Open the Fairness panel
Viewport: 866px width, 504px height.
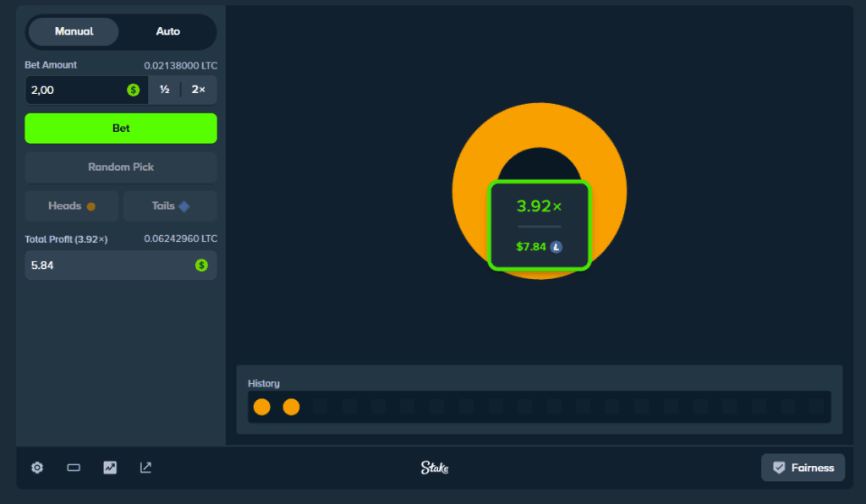(803, 468)
